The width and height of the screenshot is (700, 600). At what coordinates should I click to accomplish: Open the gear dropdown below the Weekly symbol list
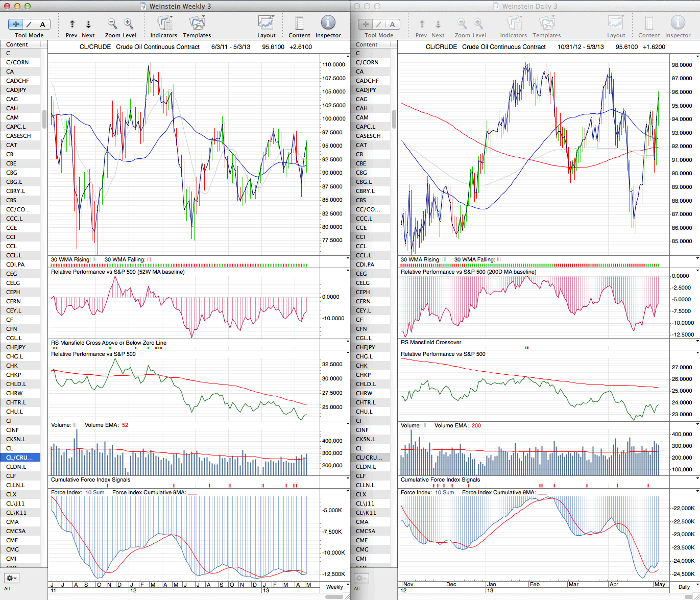click(x=11, y=578)
